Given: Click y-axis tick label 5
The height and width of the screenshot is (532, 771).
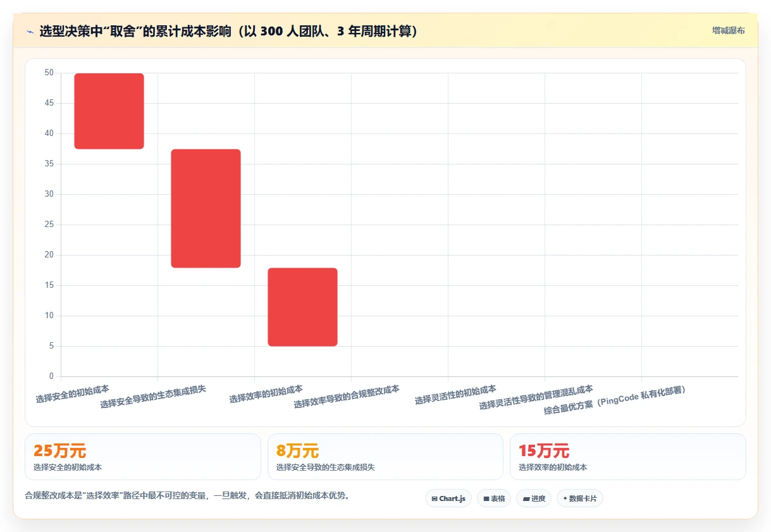Looking at the screenshot, I should tap(51, 346).
